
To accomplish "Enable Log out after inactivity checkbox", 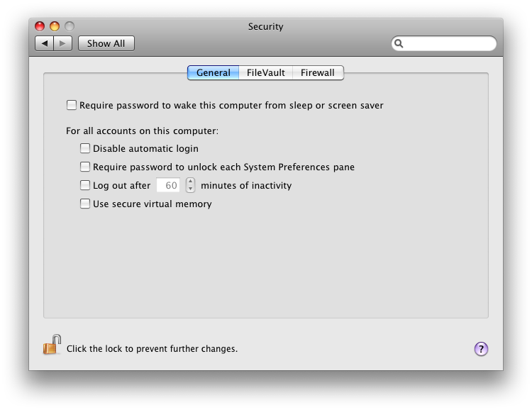I will pyautogui.click(x=85, y=186).
